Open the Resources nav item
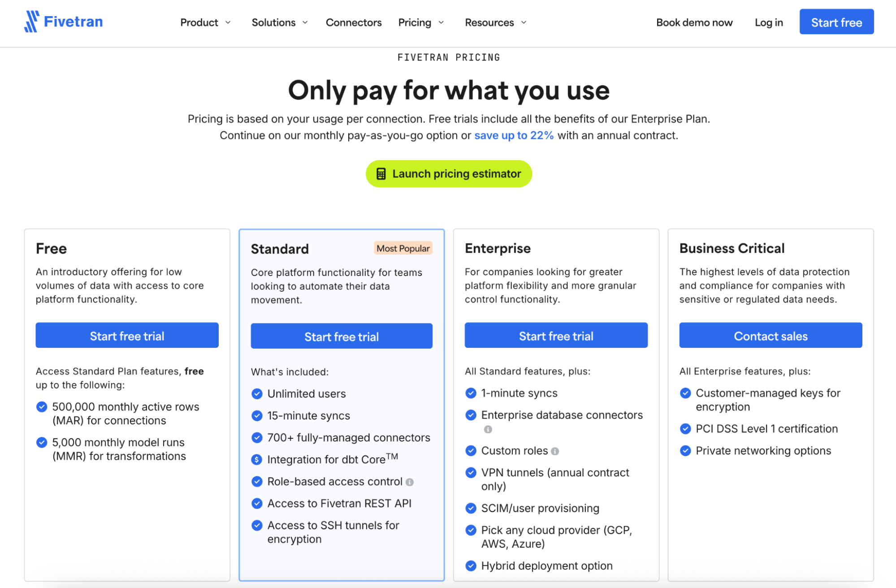 [x=489, y=22]
